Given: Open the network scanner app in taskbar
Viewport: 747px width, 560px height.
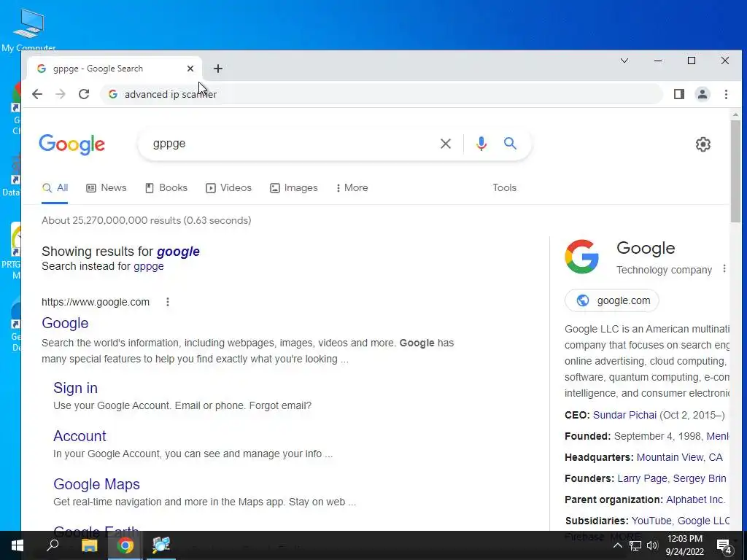Looking at the screenshot, I should tap(161, 545).
